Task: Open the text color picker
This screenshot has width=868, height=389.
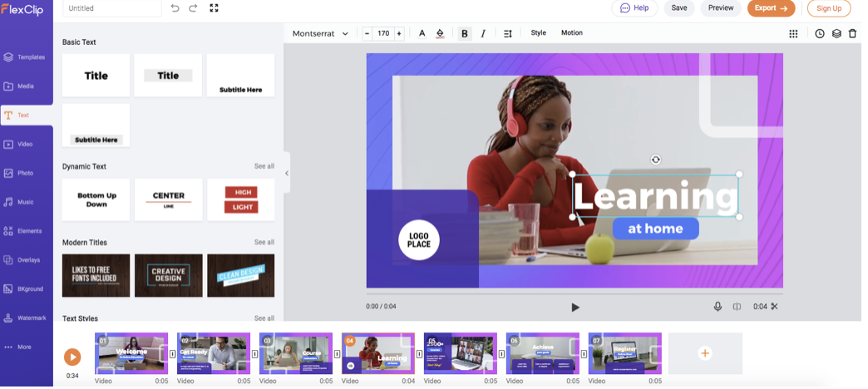Action: click(x=422, y=33)
